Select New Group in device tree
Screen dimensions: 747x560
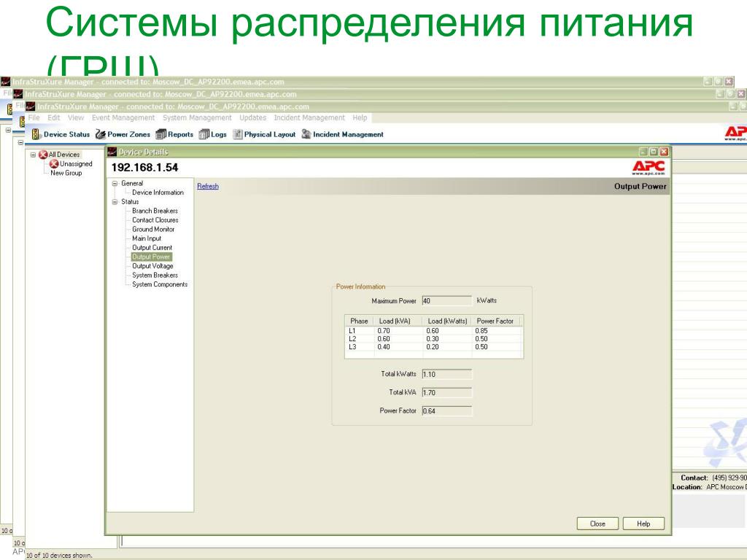(66, 173)
